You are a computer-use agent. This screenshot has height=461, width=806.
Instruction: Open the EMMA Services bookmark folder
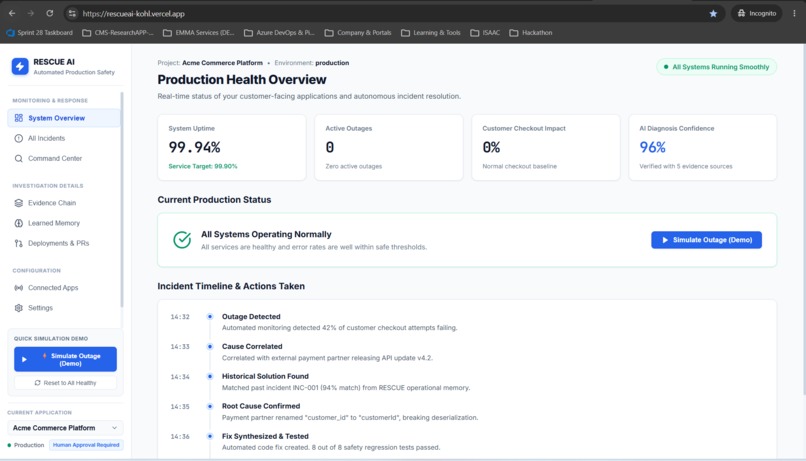pos(199,32)
